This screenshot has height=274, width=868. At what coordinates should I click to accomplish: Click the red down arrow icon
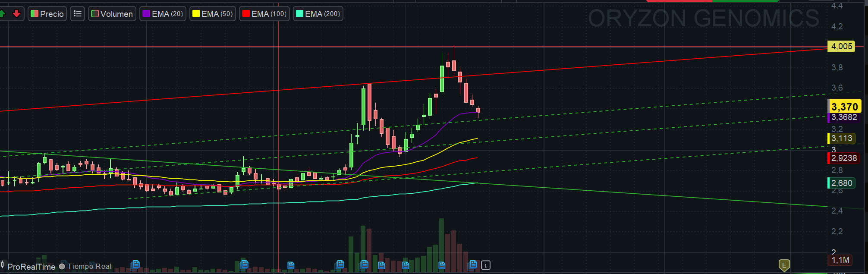point(16,14)
